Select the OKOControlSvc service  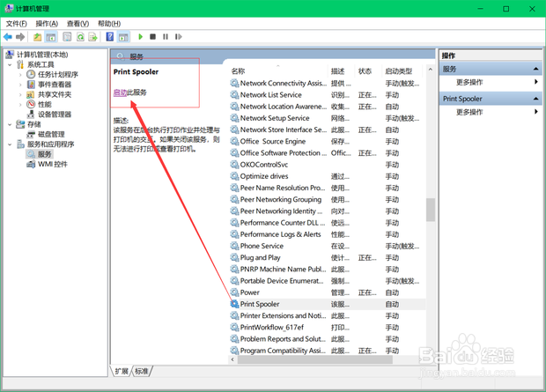327,165
